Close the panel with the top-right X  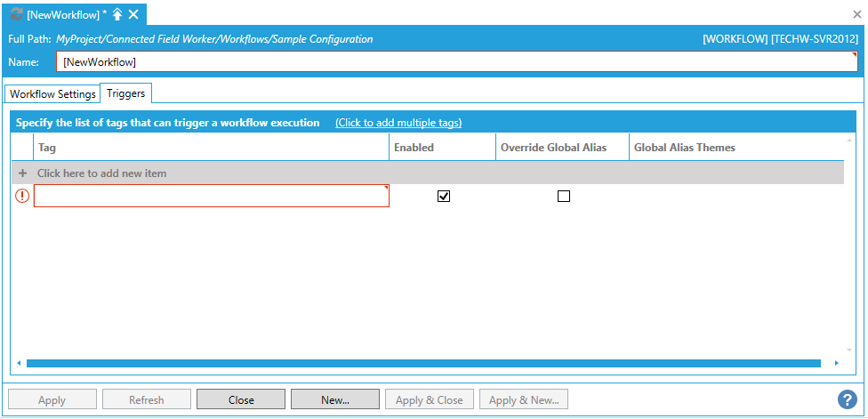click(857, 14)
